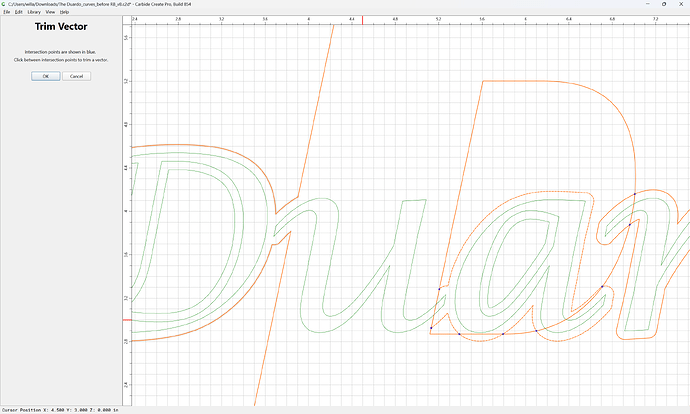This screenshot has height=414, width=690.
Task: Open the Edit menu
Action: 18,12
